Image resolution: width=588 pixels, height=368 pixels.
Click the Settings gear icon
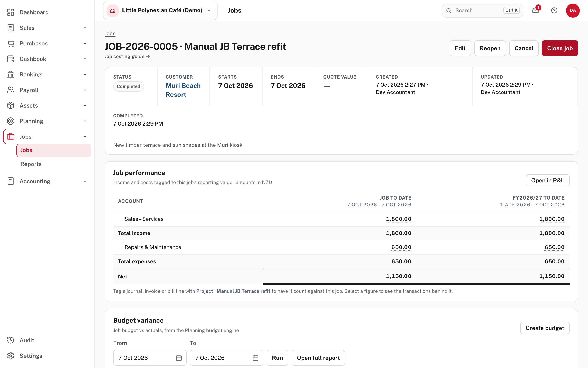pos(10,356)
